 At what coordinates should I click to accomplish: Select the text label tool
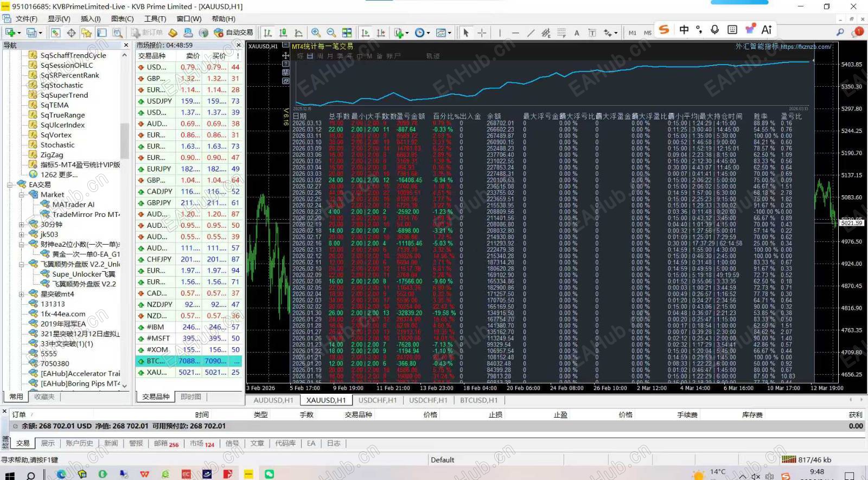[577, 33]
